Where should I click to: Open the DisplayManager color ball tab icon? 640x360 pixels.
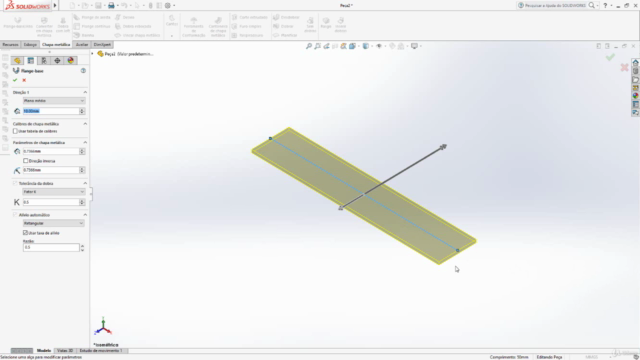[71, 60]
